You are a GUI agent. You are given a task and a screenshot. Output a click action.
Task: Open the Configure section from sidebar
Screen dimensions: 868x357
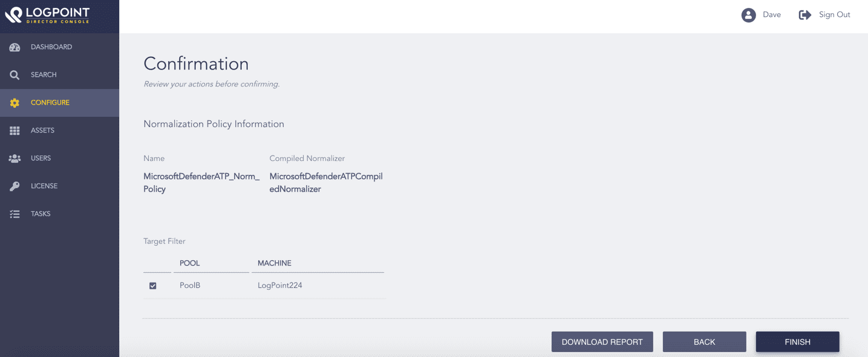tap(49, 102)
